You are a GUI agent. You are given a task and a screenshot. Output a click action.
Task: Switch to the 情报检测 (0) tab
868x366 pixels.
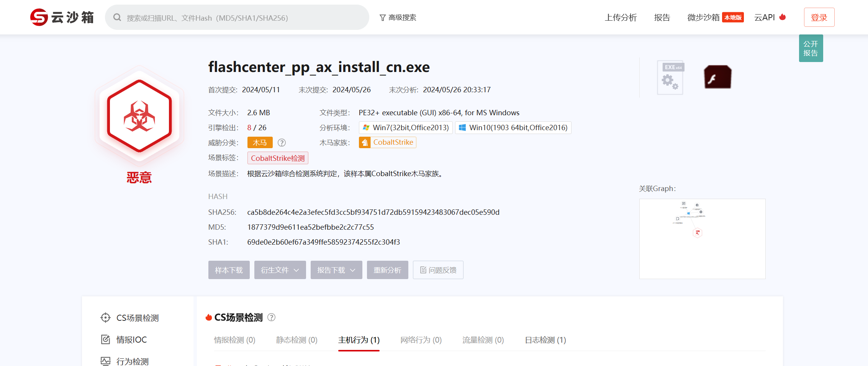coord(234,340)
